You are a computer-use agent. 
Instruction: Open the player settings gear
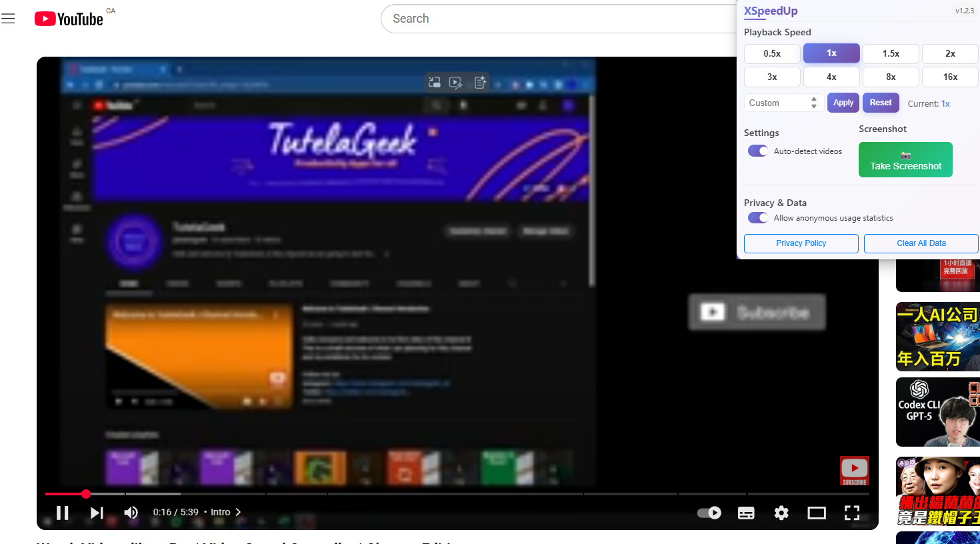pos(781,513)
